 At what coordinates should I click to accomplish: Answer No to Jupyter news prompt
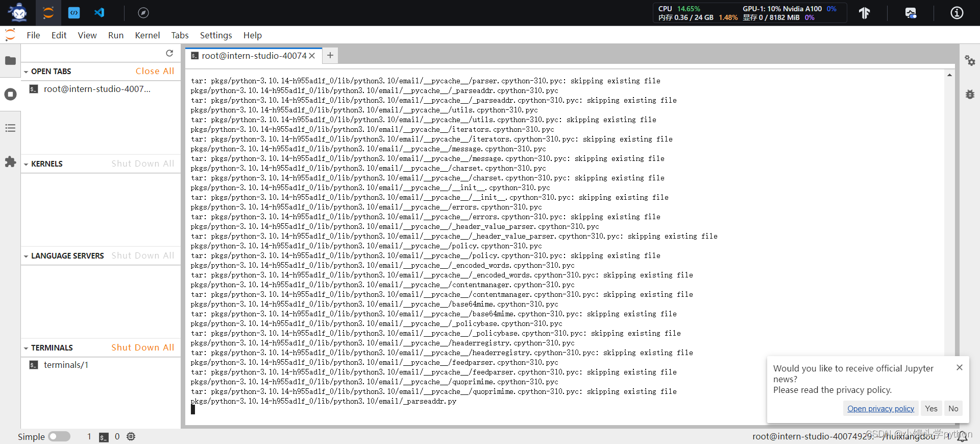click(x=953, y=408)
